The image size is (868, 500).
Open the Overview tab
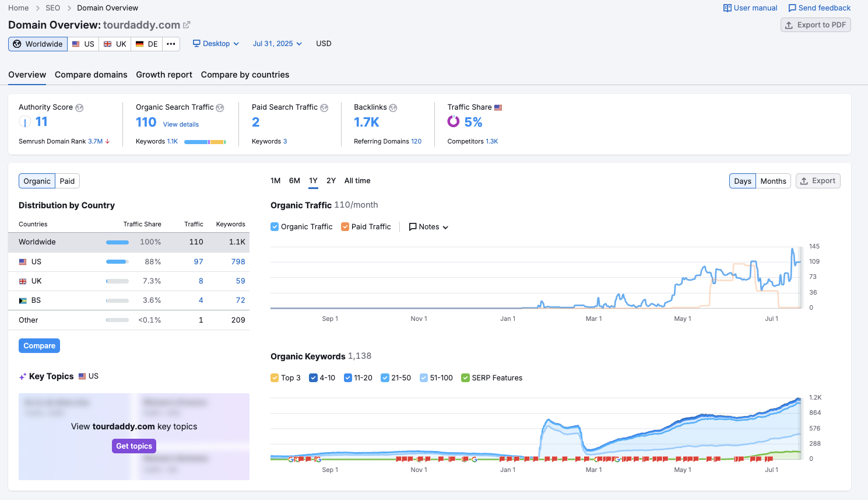[27, 75]
